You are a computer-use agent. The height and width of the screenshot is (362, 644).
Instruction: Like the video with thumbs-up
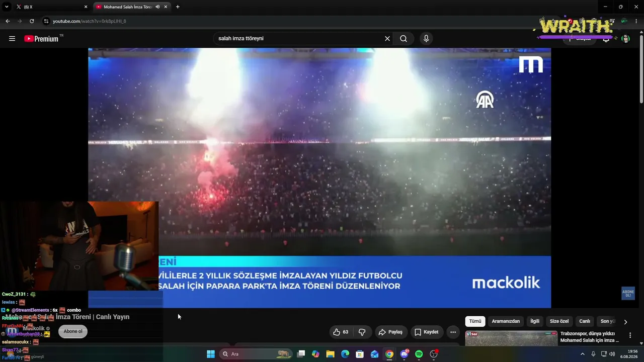[x=341, y=332]
